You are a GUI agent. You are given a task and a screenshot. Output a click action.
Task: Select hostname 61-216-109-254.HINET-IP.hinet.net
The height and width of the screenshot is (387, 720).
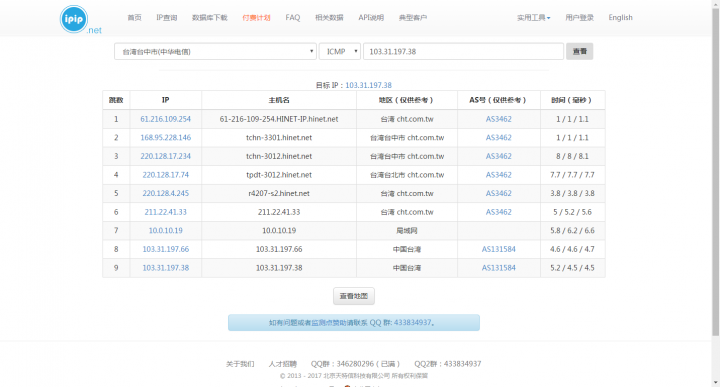(279, 119)
